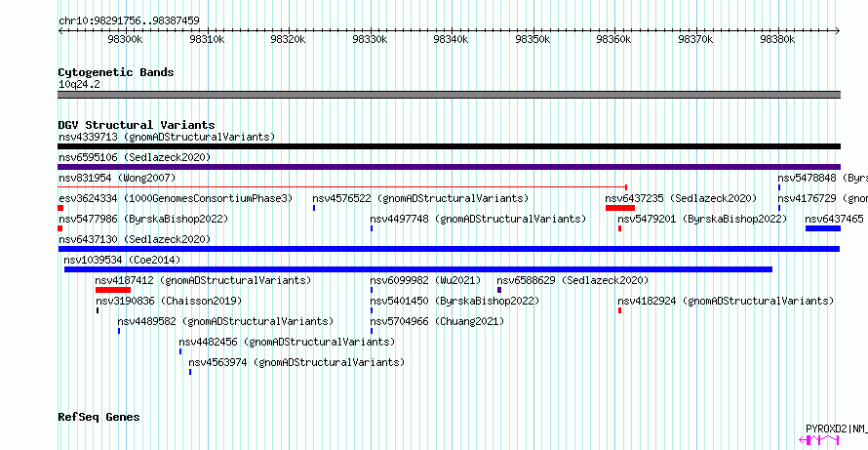Click the small blue nsv4489582 marker
Image resolution: width=868 pixels, height=450 pixels.
[x=119, y=331]
